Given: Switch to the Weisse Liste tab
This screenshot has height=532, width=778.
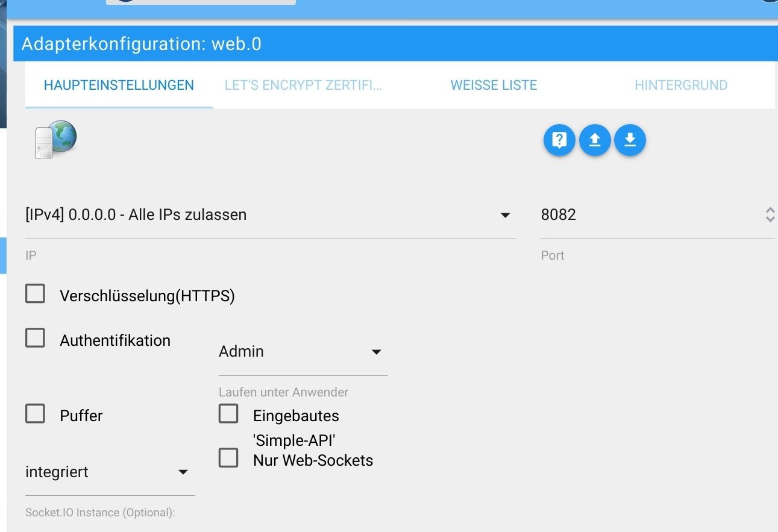Looking at the screenshot, I should [494, 86].
